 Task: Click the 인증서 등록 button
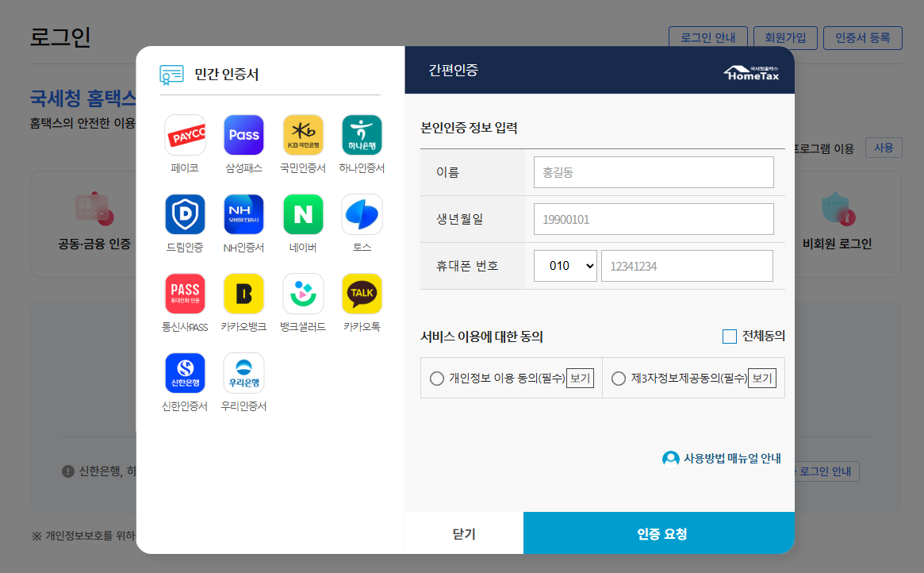tap(863, 38)
